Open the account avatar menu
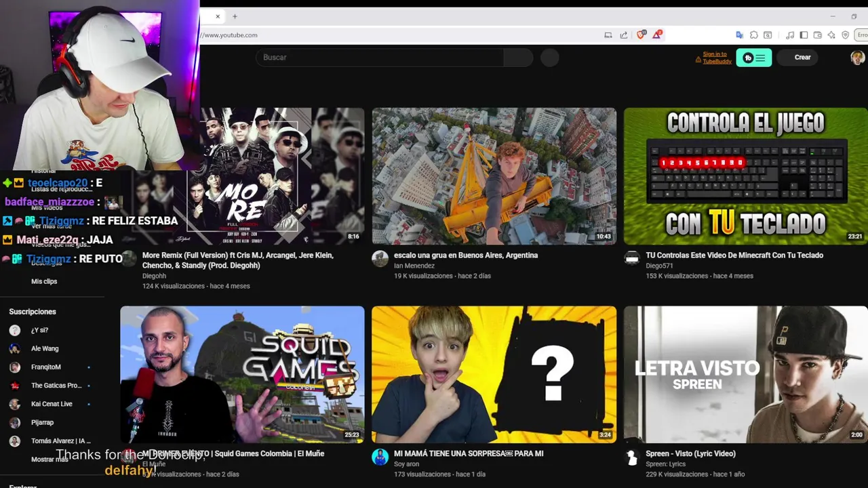 coord(857,58)
